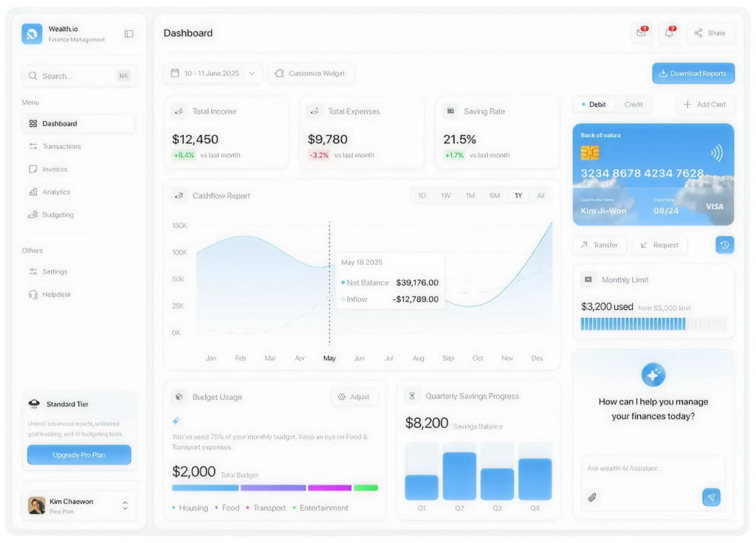Open Transactions in sidebar menu
The height and width of the screenshot is (543, 756).
point(61,147)
